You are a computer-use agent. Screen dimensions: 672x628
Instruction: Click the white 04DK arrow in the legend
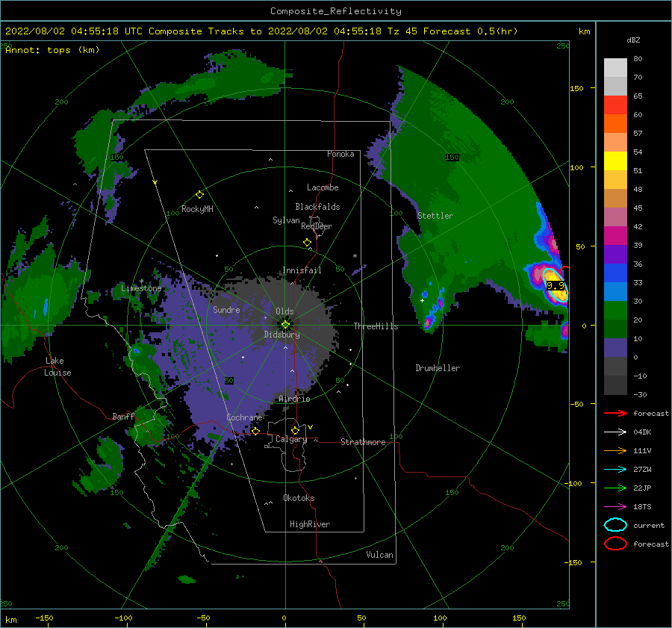coord(615,432)
